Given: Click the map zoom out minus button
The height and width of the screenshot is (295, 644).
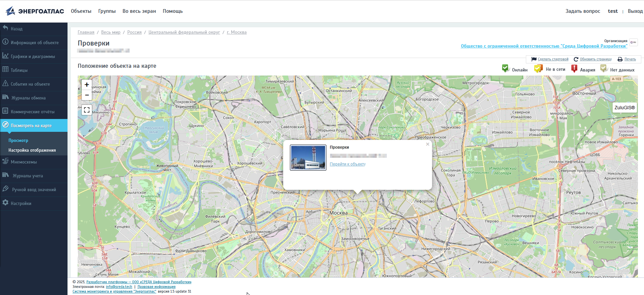Looking at the screenshot, I should (87, 95).
